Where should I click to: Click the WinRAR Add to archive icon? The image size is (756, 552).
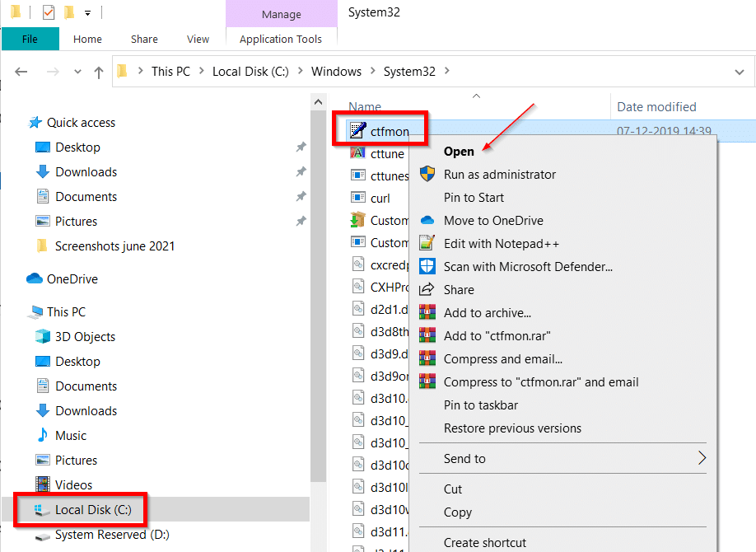[427, 311]
